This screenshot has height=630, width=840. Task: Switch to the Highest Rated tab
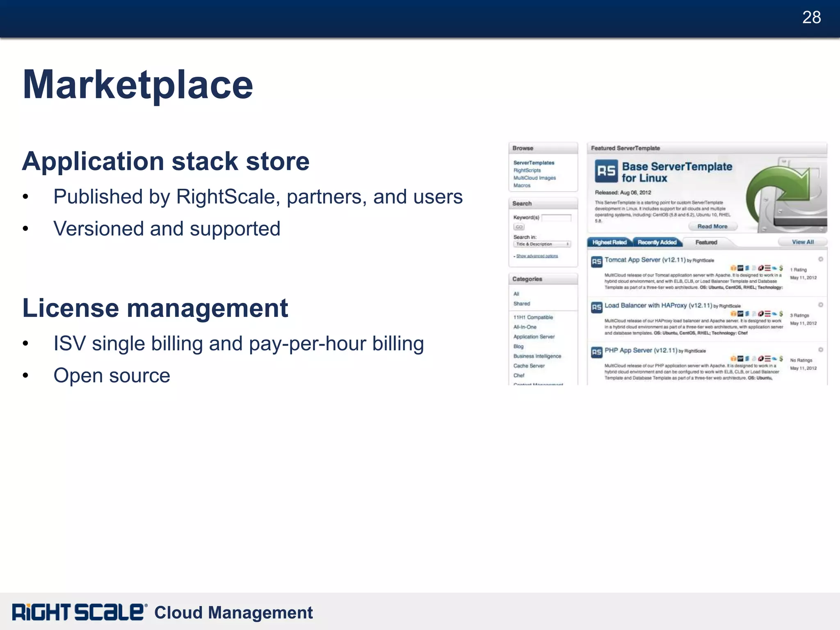coord(609,242)
